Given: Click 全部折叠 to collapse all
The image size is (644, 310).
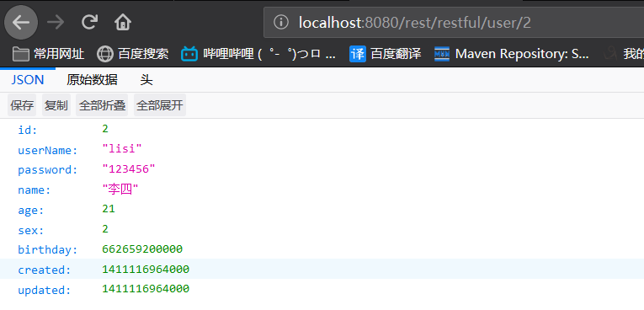Looking at the screenshot, I should coord(102,105).
